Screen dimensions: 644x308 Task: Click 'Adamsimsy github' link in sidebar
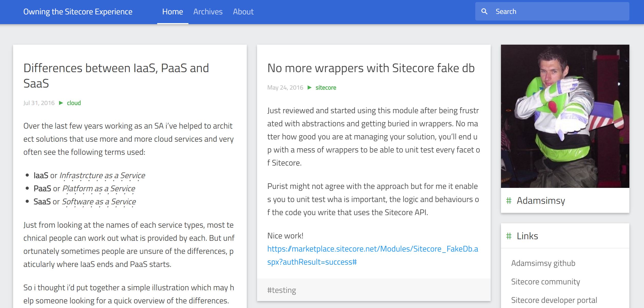543,263
